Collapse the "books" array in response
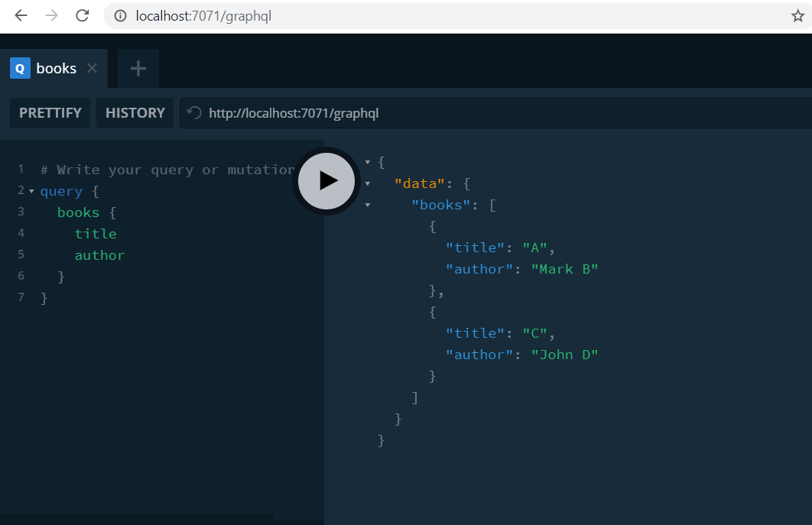 [x=368, y=205]
